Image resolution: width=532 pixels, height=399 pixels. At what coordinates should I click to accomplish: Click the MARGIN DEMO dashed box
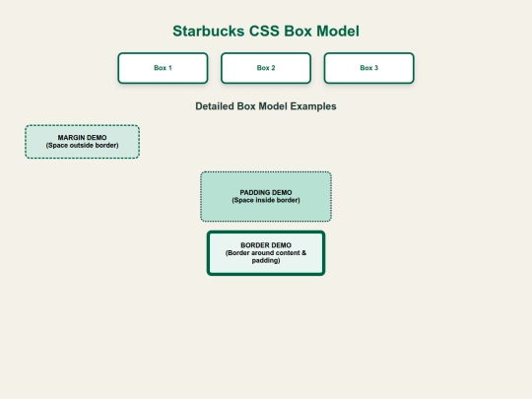[x=82, y=142]
